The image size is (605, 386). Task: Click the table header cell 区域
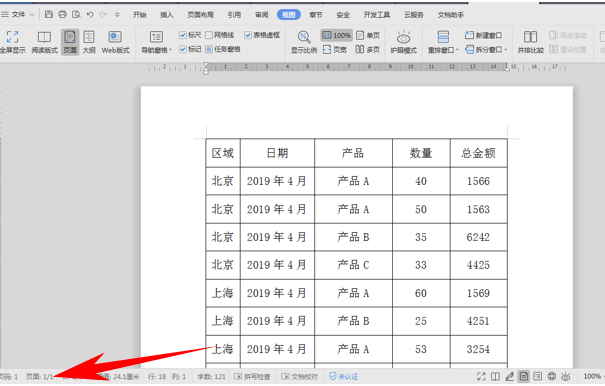point(223,153)
